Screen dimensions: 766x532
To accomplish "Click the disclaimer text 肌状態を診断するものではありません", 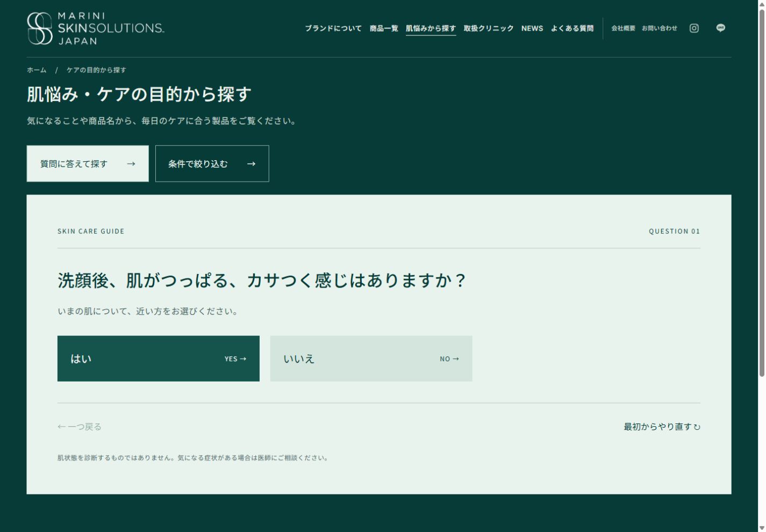I will coord(194,458).
